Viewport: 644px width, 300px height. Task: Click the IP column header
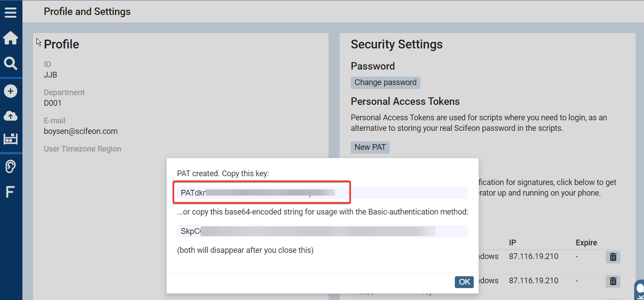512,243
